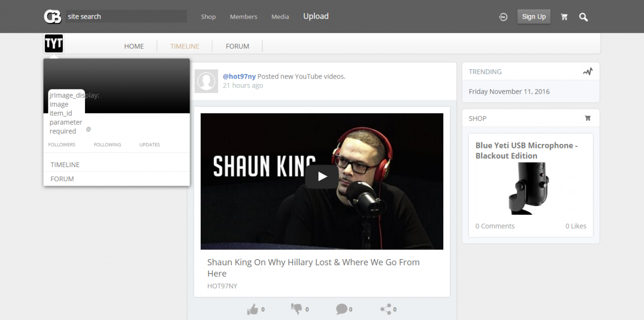This screenshot has height=320, width=644.
Task: Click into the site search field
Action: (126, 17)
